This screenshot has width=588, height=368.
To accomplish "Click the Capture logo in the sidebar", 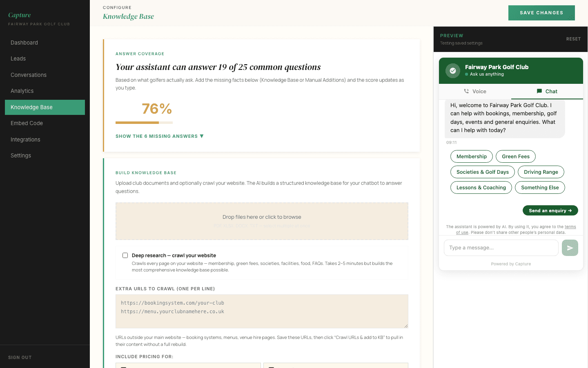I will (x=20, y=15).
